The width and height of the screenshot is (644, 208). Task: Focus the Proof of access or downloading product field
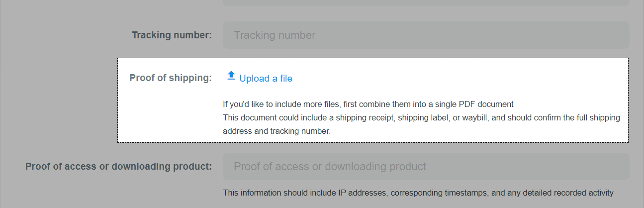[x=426, y=167]
